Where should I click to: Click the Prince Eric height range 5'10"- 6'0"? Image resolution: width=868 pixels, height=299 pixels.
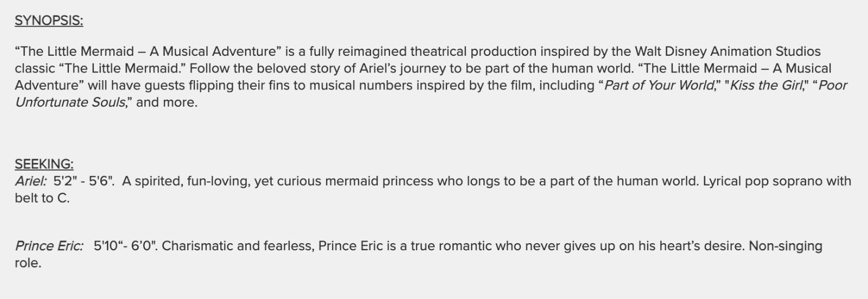coord(125,246)
